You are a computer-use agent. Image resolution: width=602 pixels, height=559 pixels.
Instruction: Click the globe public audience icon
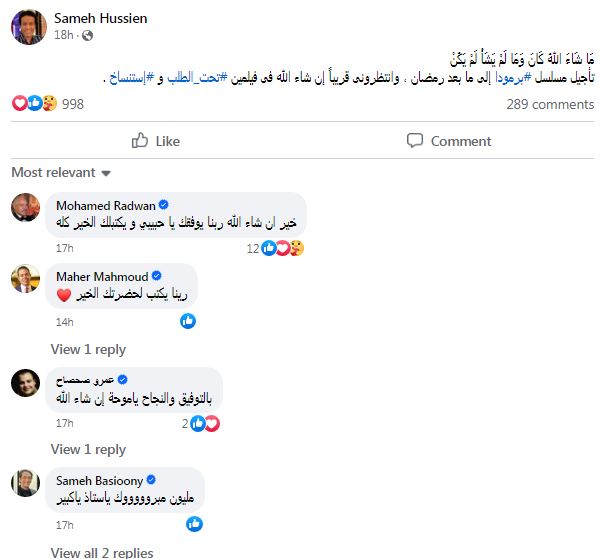tap(88, 36)
